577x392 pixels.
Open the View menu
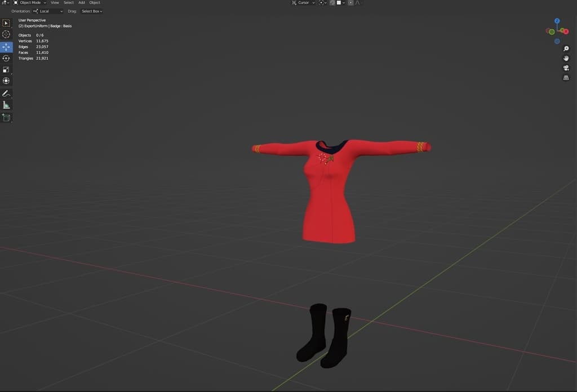pyautogui.click(x=55, y=3)
